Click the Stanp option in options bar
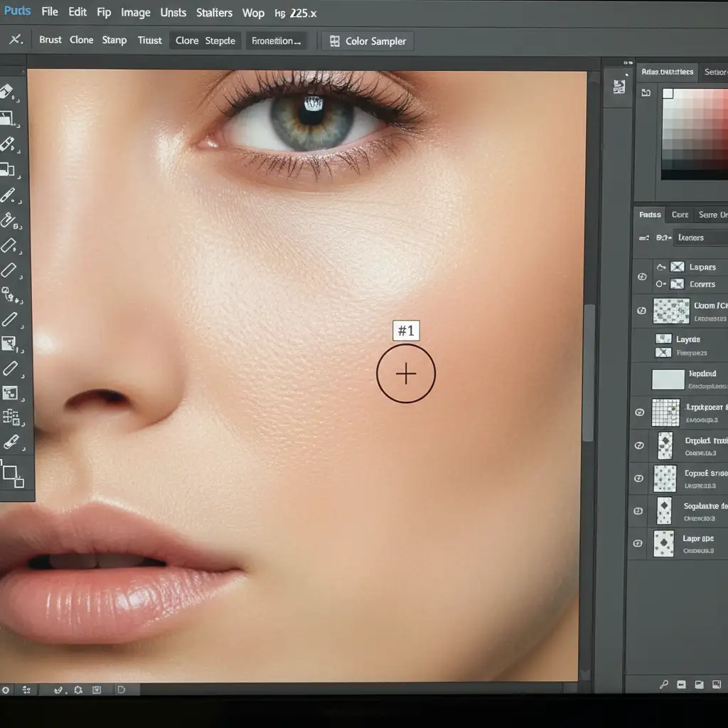Screen dimensions: 728x728 114,40
